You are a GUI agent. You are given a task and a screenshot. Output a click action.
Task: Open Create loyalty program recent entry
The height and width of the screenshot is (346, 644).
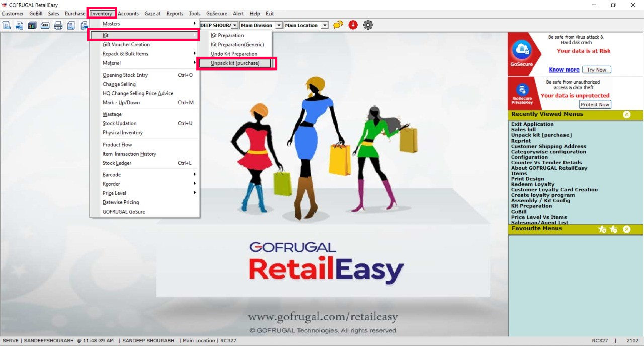pyautogui.click(x=543, y=195)
